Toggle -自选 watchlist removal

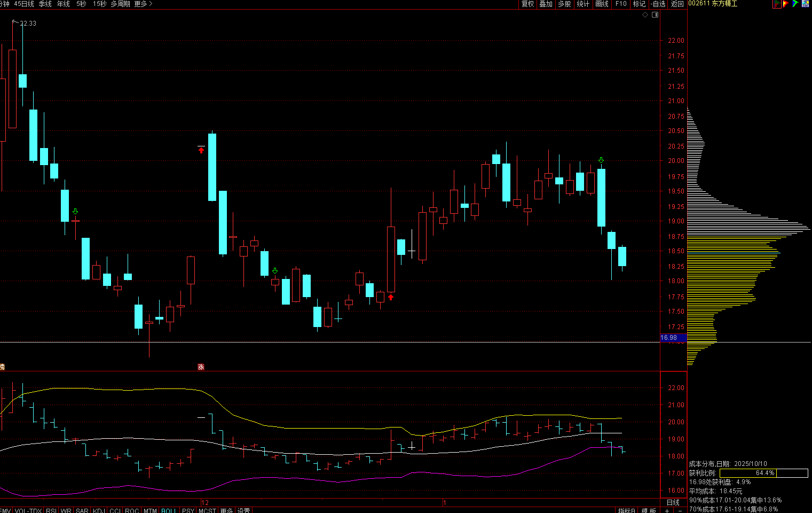point(658,4)
